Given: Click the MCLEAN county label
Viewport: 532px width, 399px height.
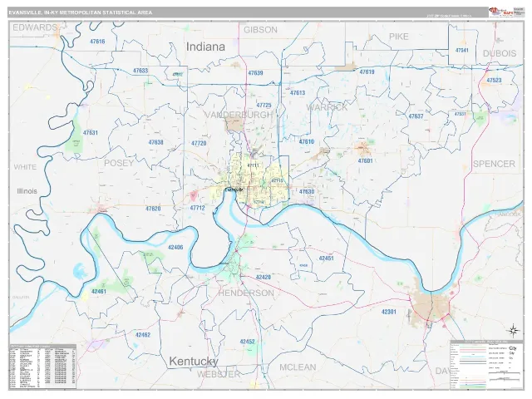Looking at the screenshot, I should pos(298,367).
